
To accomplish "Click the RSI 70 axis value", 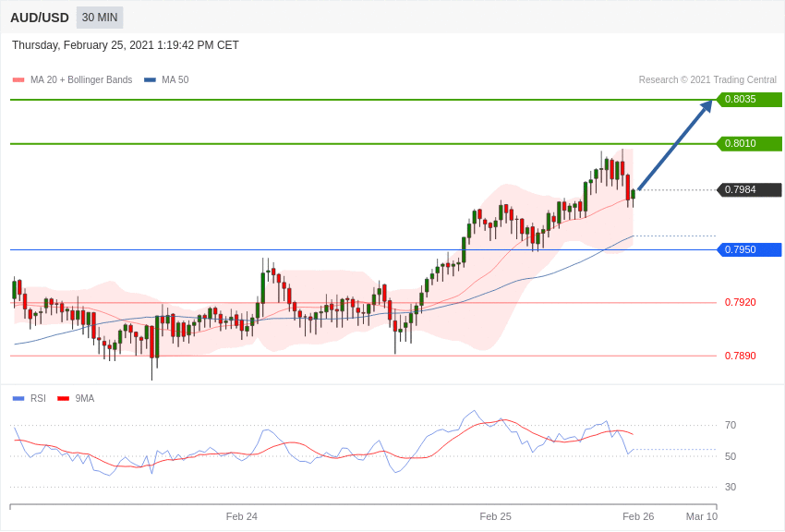I will [x=731, y=425].
